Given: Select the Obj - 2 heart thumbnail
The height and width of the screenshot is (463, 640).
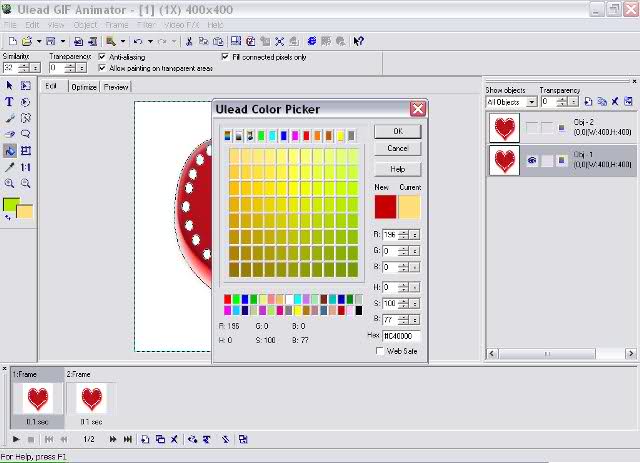Looking at the screenshot, I should coord(504,128).
